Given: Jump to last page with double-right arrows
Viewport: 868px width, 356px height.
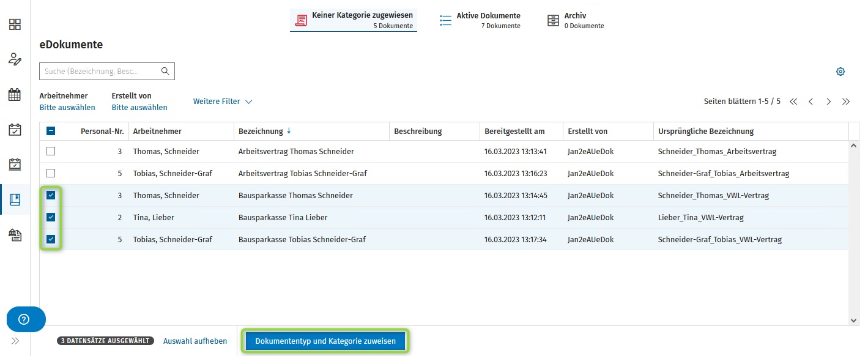Looking at the screenshot, I should 846,102.
